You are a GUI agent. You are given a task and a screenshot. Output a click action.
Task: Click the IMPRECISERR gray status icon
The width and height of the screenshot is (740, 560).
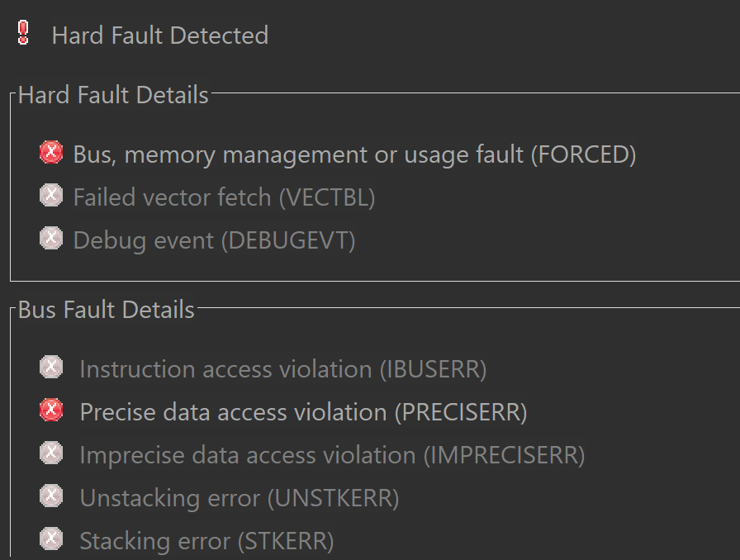pos(51,453)
